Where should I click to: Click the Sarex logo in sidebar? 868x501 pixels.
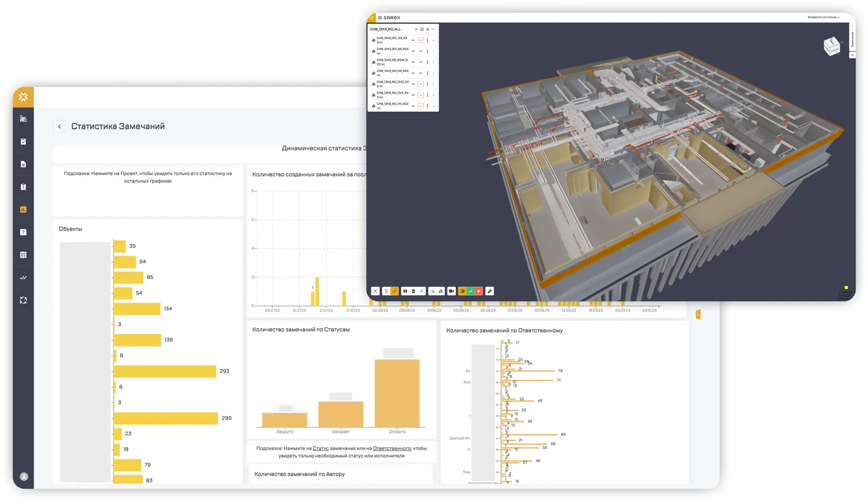23,97
